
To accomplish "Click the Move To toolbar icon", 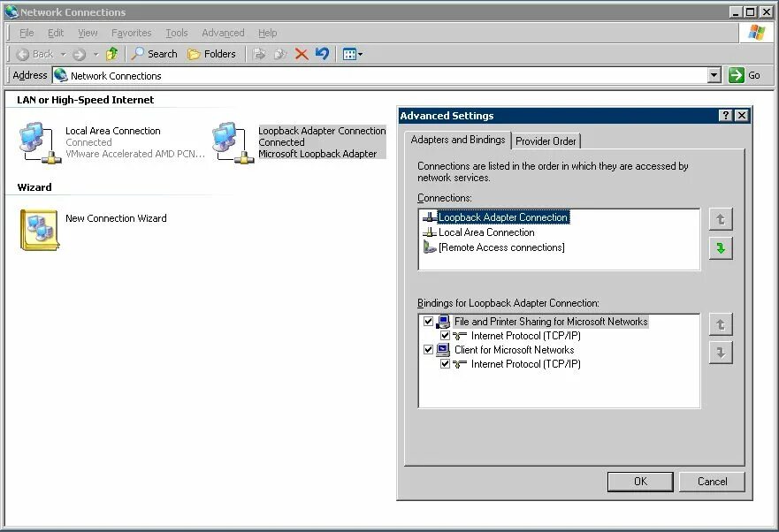I will (x=259, y=54).
